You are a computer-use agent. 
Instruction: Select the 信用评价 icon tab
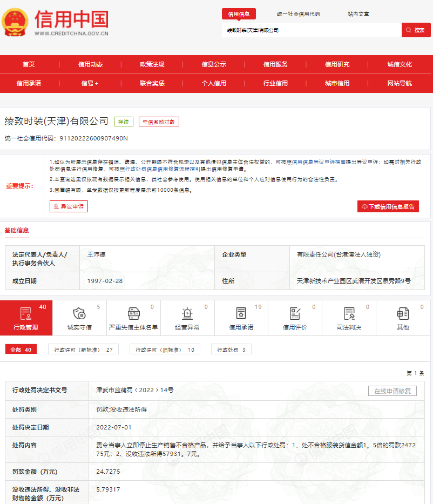[295, 318]
